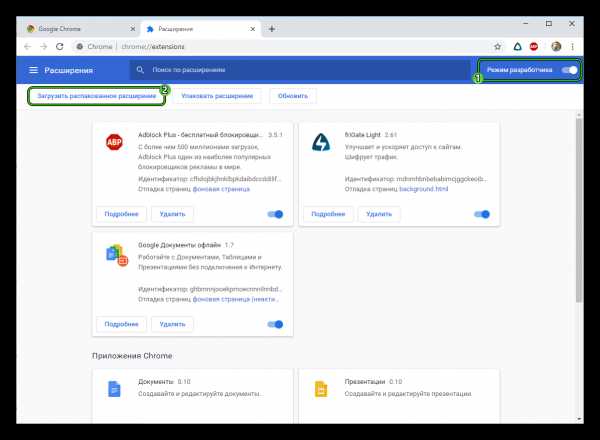Click the scrollbar down arrow
Screen dimensions: 600x440
click(x=579, y=419)
